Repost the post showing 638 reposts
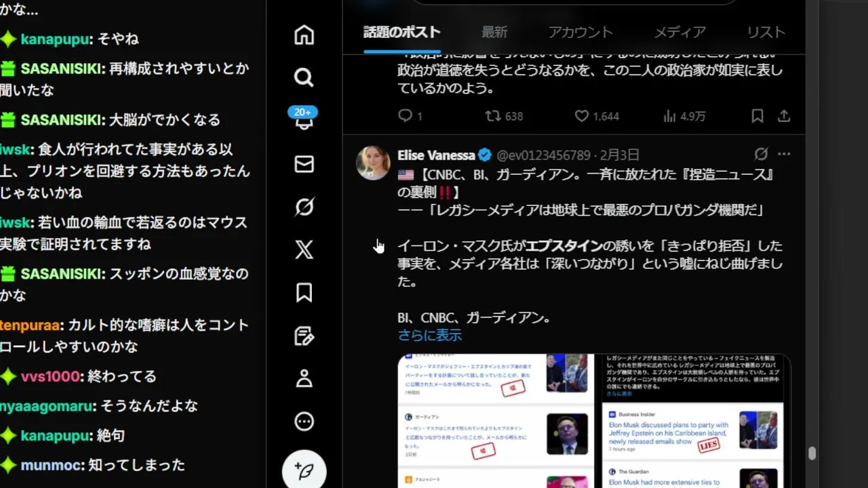The height and width of the screenshot is (488, 868). pyautogui.click(x=504, y=116)
